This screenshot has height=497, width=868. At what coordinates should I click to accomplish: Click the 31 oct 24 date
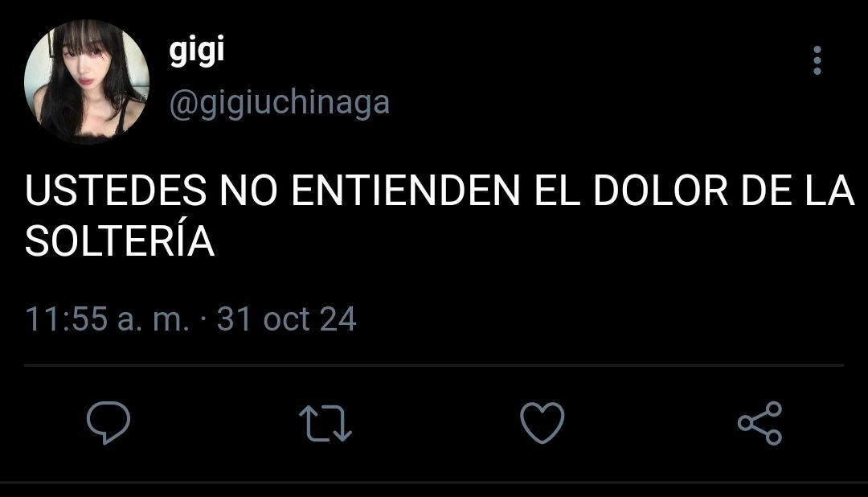tap(286, 319)
